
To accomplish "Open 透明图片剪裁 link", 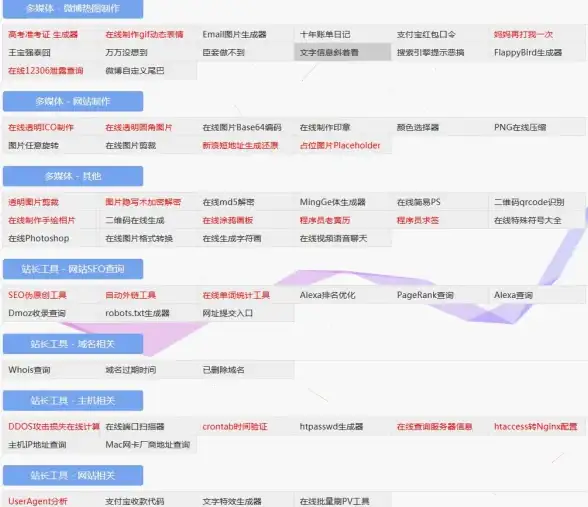I will click(33, 202).
